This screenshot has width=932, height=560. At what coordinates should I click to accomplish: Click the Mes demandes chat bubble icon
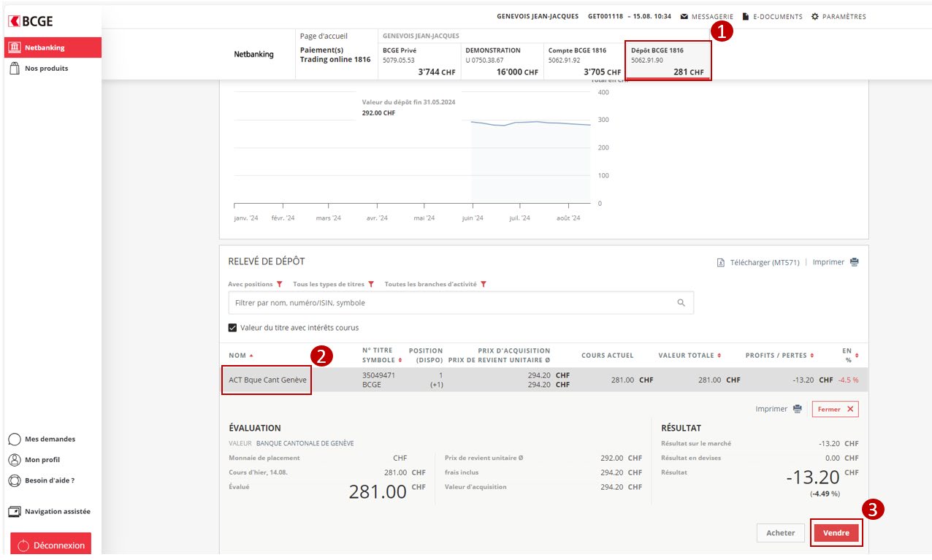tap(14, 440)
